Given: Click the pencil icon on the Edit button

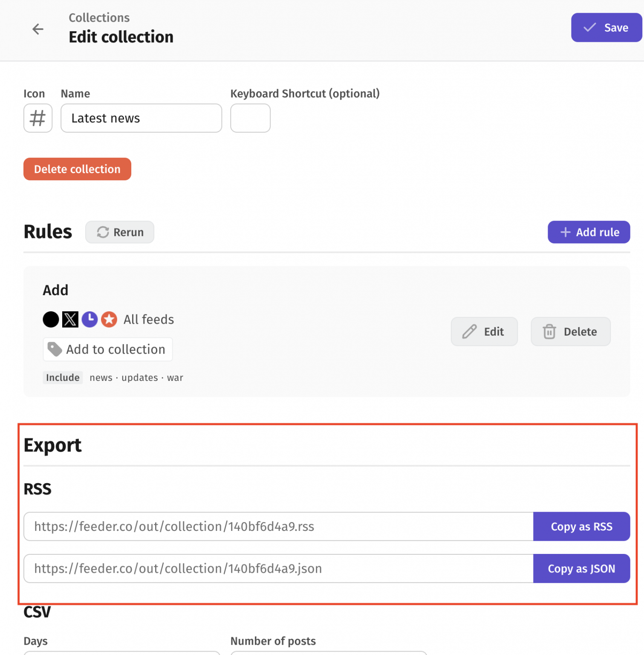Looking at the screenshot, I should point(469,332).
